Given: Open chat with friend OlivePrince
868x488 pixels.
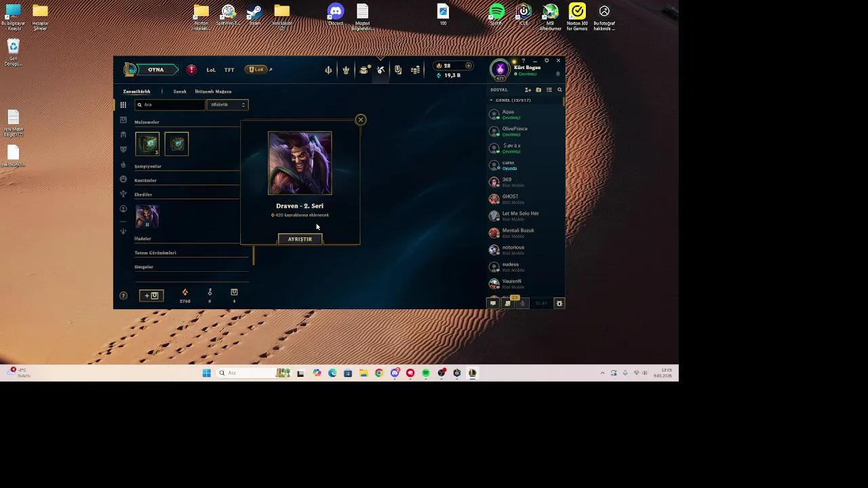Looking at the screenshot, I should [x=525, y=131].
